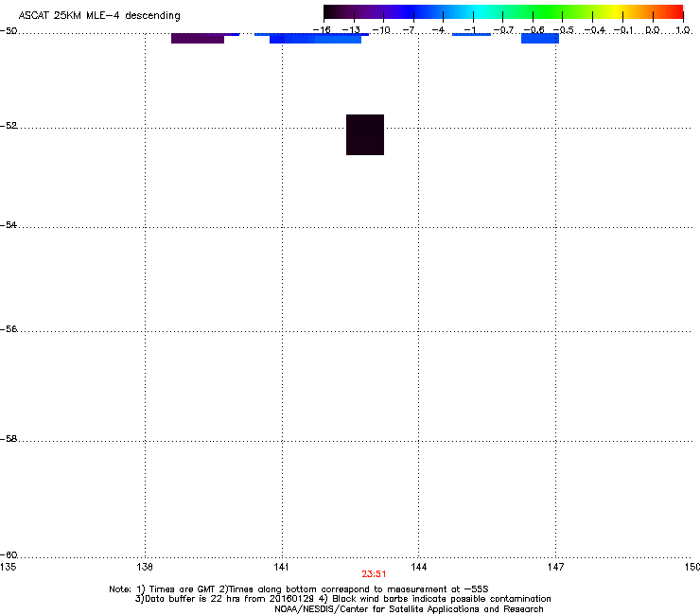This screenshot has height=615, width=700.
Task: Click the '0.0' color scale label
Action: pos(653,30)
